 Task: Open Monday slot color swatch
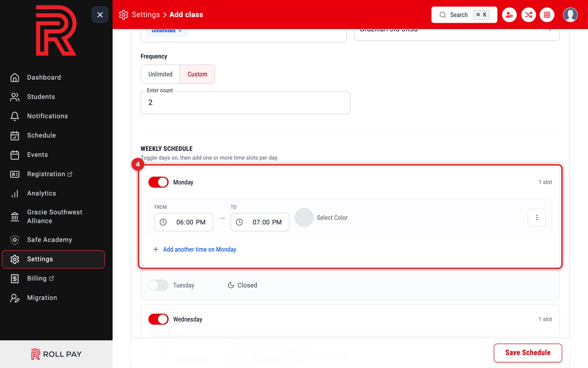click(x=304, y=217)
